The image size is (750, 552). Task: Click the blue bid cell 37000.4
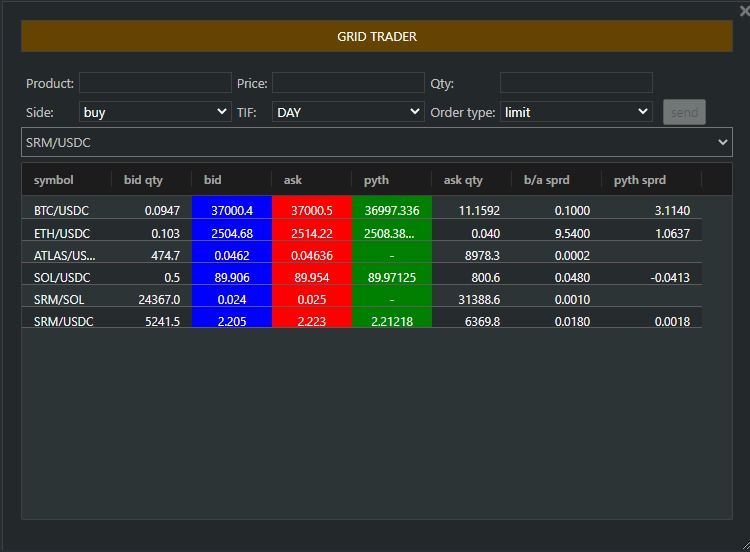click(x=232, y=208)
